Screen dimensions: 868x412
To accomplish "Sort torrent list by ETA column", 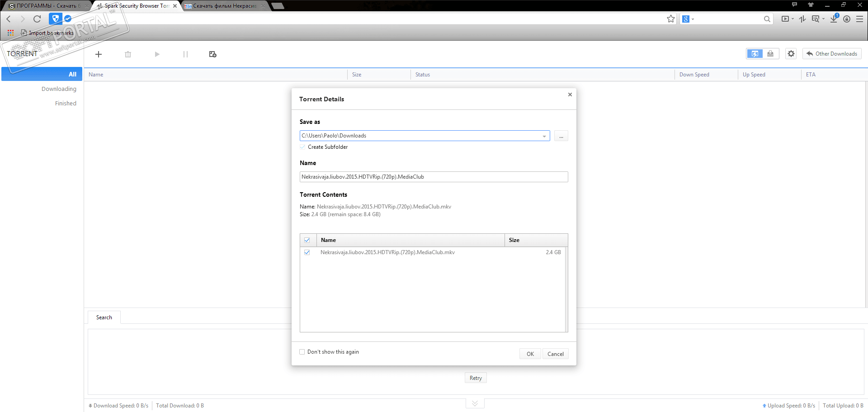I will point(835,75).
